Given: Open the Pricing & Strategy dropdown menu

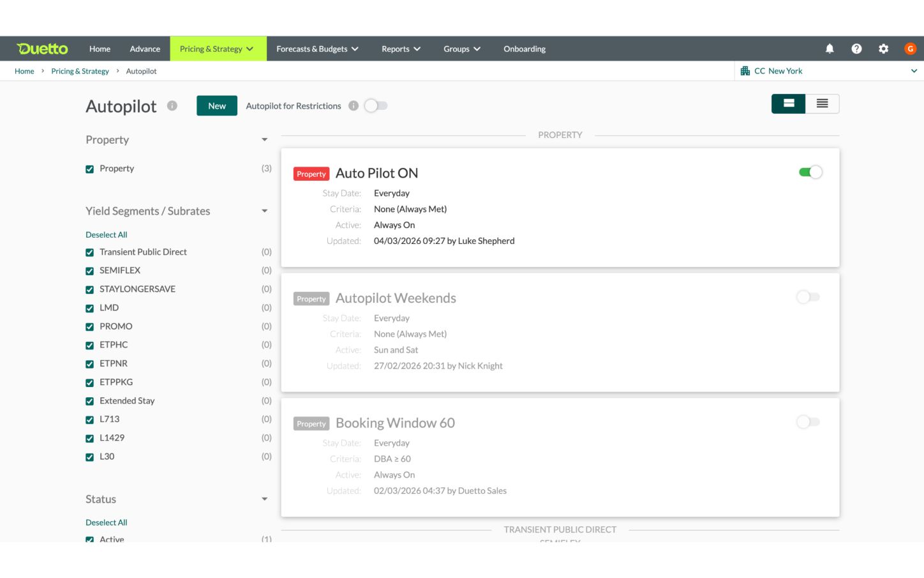Looking at the screenshot, I should pos(218,49).
